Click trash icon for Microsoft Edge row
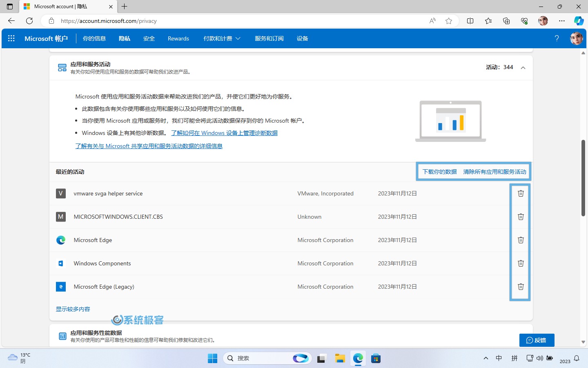Image resolution: width=588 pixels, height=368 pixels. 521,240
